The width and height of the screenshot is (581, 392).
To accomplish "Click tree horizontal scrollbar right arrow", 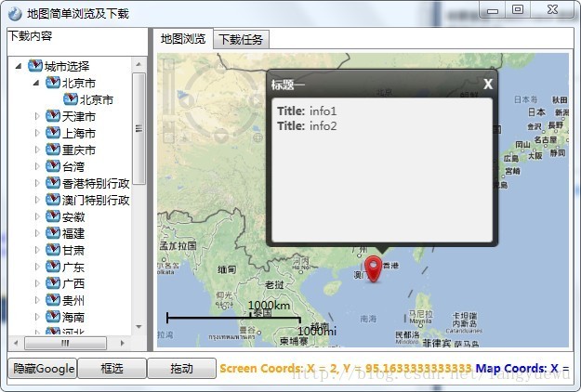I will point(123,343).
